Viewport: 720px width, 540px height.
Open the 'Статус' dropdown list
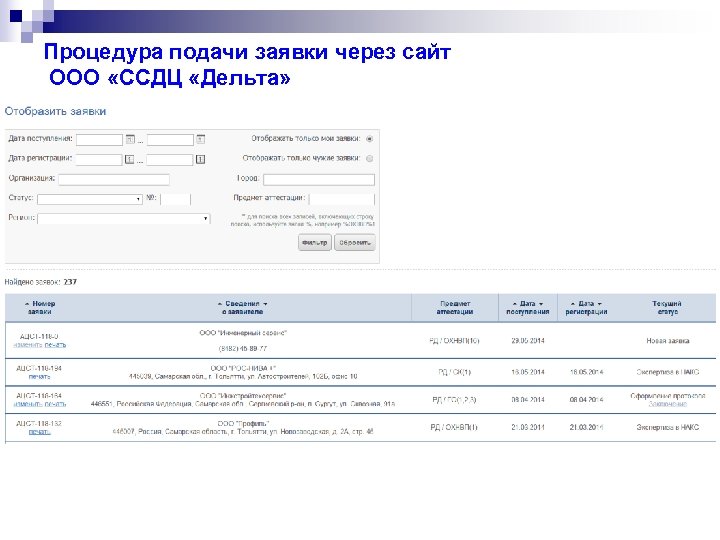[x=90, y=199]
